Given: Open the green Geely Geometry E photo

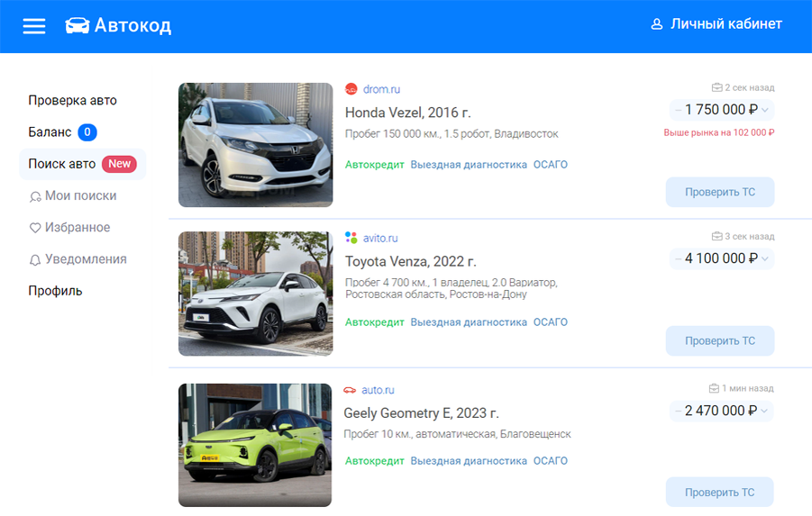Looking at the screenshot, I should point(255,445).
